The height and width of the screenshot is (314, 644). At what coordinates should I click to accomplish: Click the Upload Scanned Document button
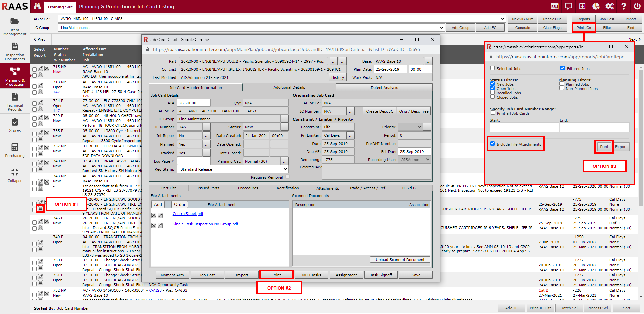coord(400,260)
